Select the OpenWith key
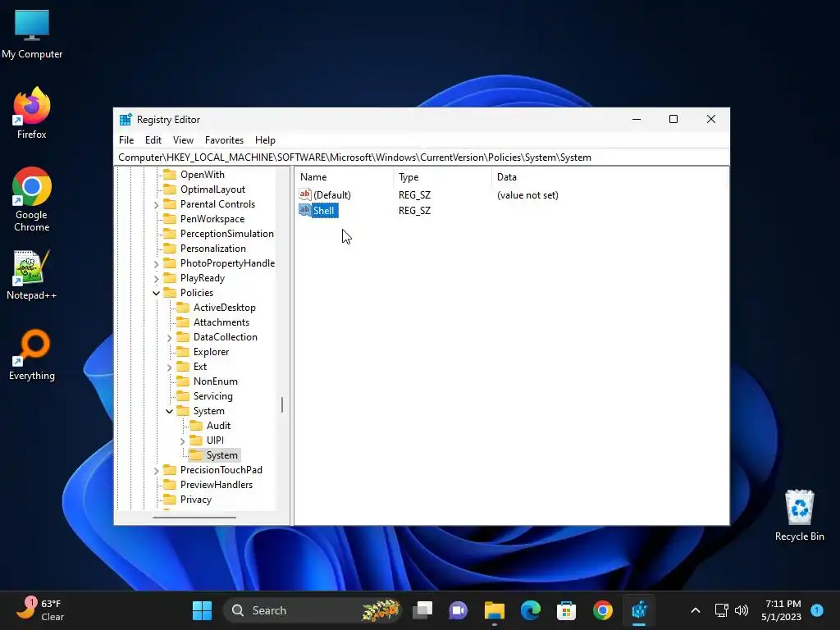 point(203,175)
